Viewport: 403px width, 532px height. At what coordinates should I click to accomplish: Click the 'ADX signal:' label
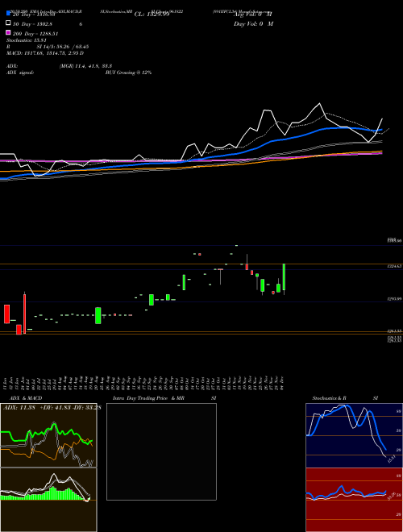20,73
